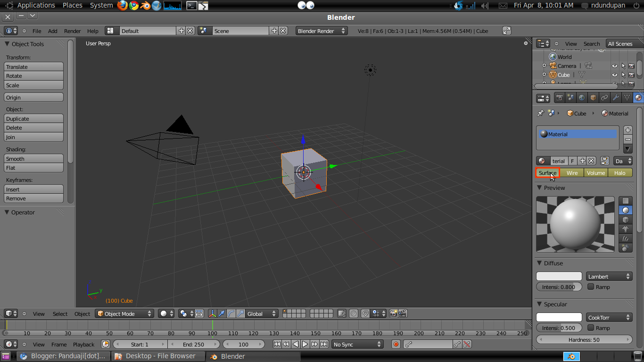The image size is (644, 362).
Task: Click the End: 250 frame field
Action: coord(193,344)
